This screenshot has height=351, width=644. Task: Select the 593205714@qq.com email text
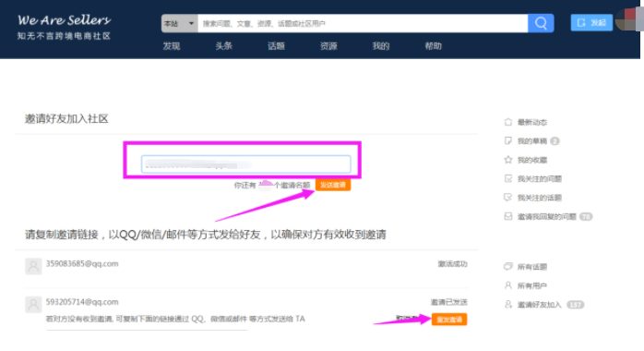pyautogui.click(x=82, y=302)
